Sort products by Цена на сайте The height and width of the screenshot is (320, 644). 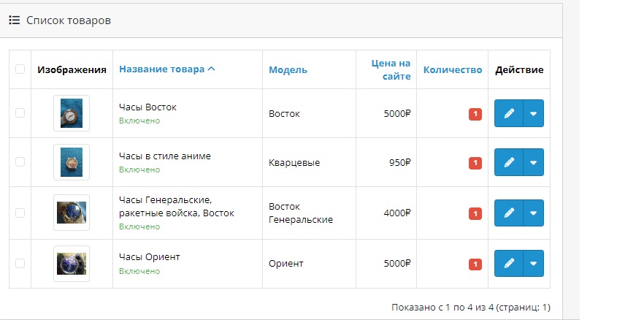coord(391,69)
